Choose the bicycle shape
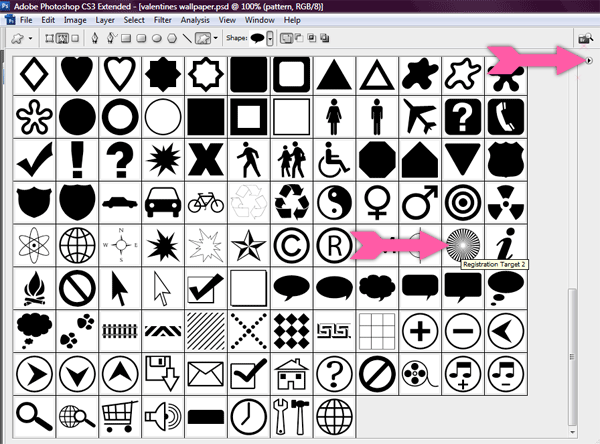 [x=205, y=202]
